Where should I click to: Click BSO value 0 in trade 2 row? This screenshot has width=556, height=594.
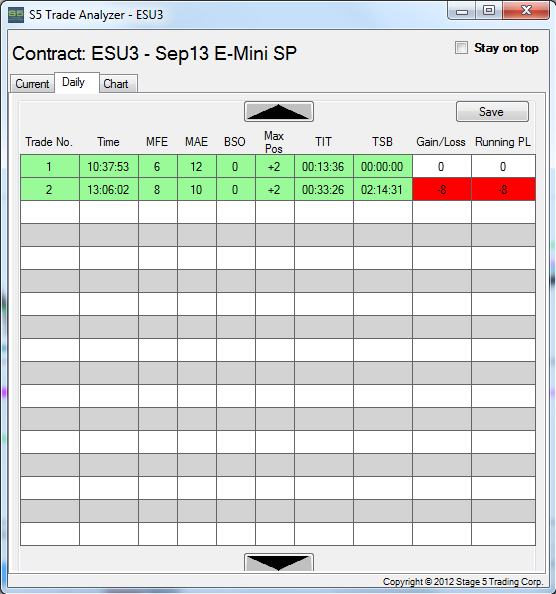[236, 189]
